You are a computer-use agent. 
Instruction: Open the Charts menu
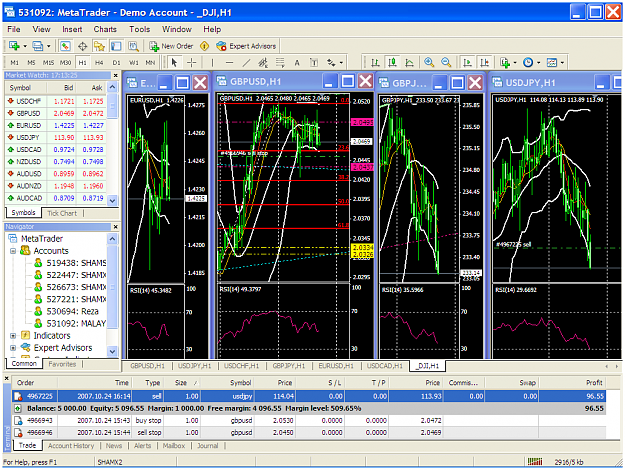105,29
